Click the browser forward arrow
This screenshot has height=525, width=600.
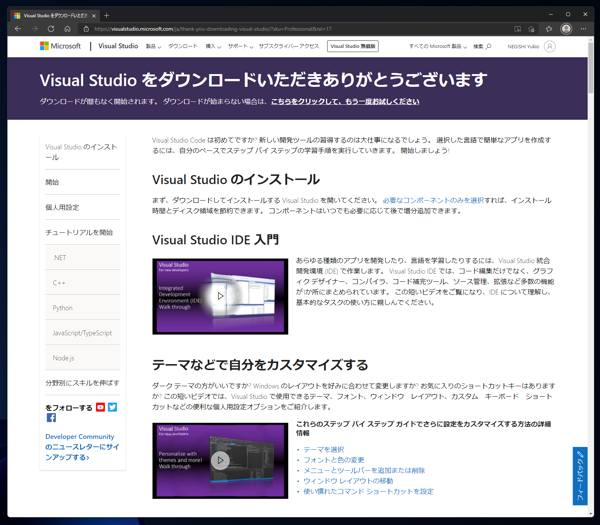34,29
